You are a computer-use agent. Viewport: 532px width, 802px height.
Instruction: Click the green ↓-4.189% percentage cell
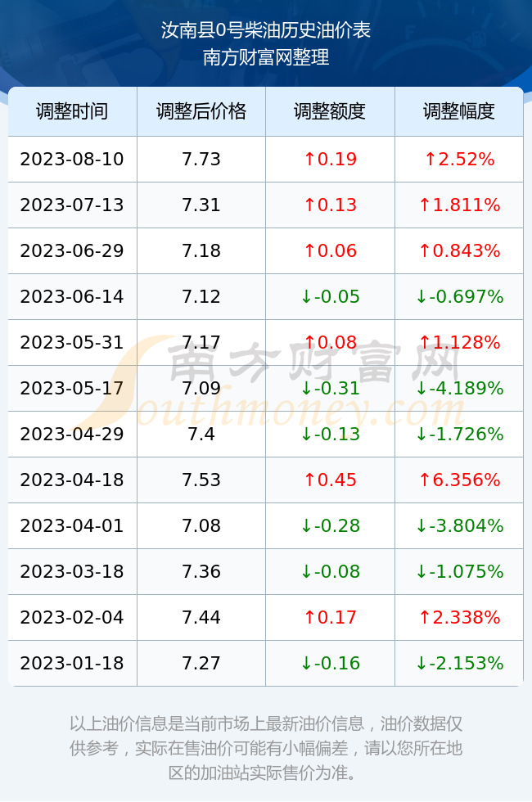coord(459,388)
